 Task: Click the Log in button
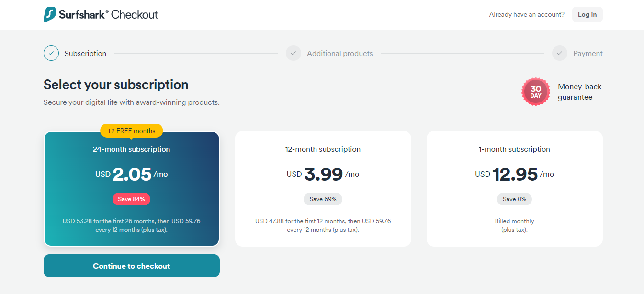pyautogui.click(x=588, y=14)
